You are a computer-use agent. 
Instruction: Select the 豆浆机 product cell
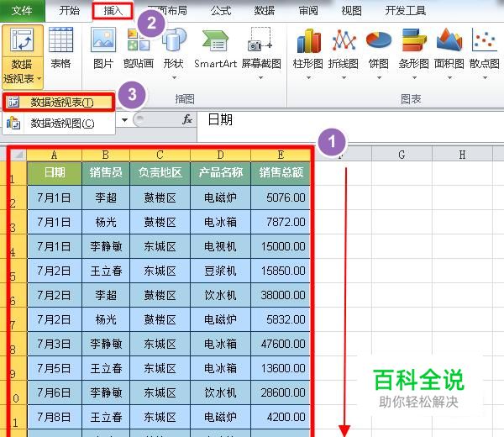[220, 271]
